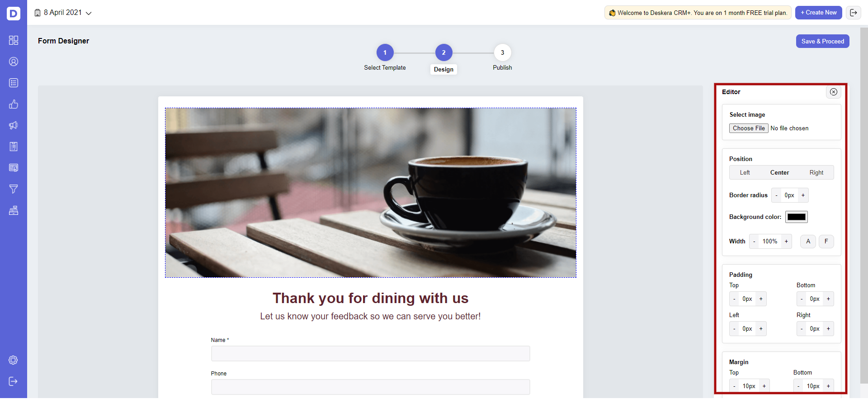Screen dimensions: 868x413
Task: Decrease padding Right
Action: coord(802,329)
